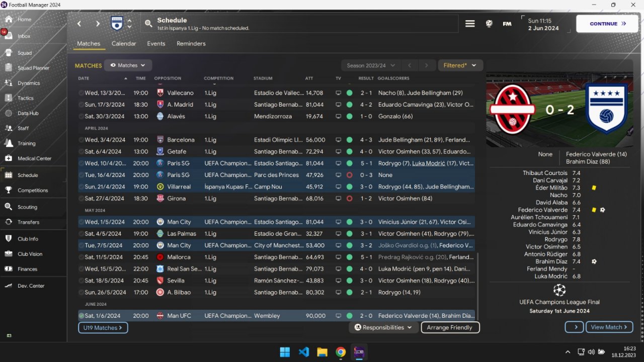Viewport: 644px width, 362px height.
Task: Click the search magnifier beside Schedule title
Action: [148, 24]
